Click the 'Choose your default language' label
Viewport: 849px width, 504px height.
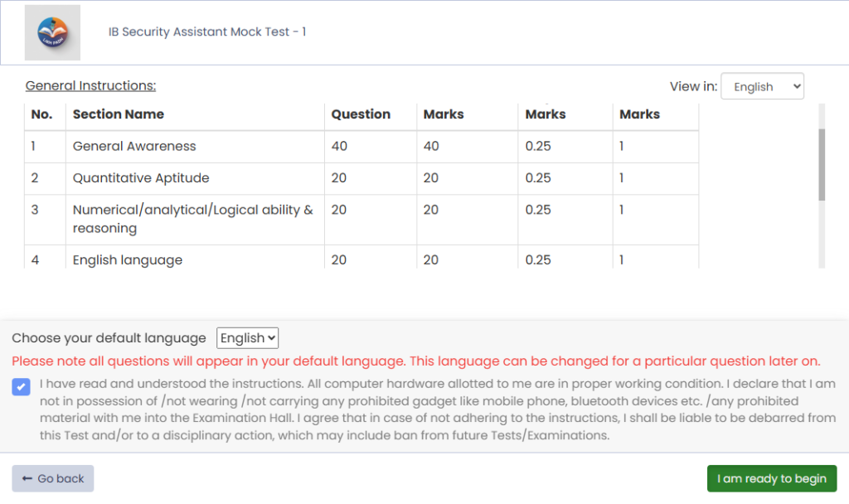pyautogui.click(x=109, y=338)
